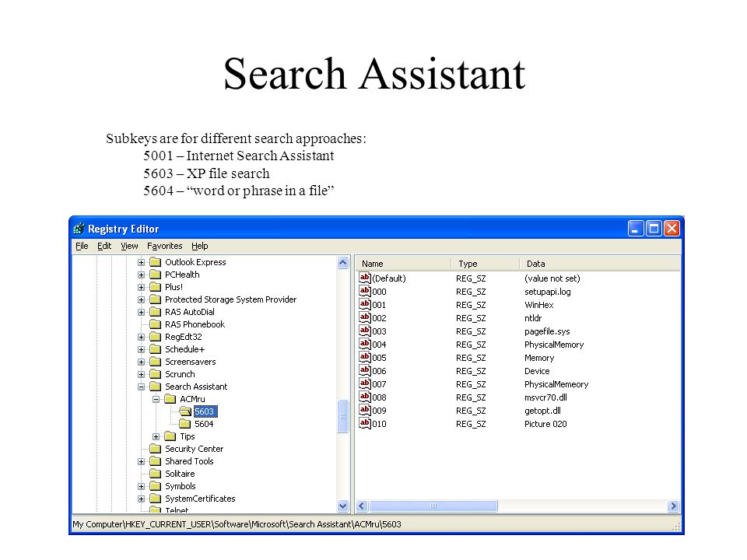The width and height of the screenshot is (747, 560).
Task: Click the values pane horizontal scroll thumb
Action: pyautogui.click(x=433, y=506)
